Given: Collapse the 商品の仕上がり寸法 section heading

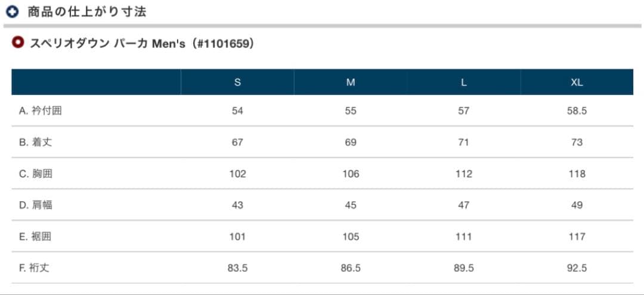Looking at the screenshot, I should click(x=87, y=11).
